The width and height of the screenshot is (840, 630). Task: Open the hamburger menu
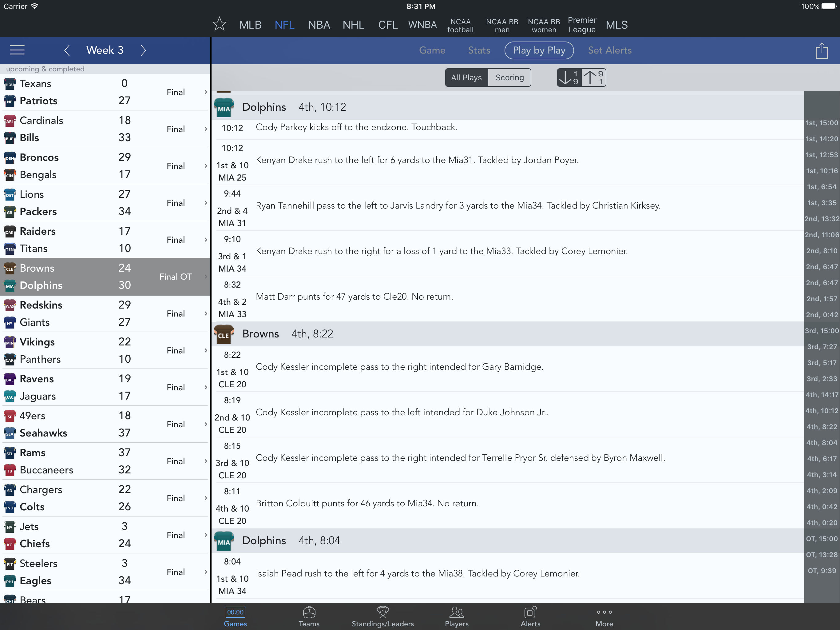click(17, 50)
